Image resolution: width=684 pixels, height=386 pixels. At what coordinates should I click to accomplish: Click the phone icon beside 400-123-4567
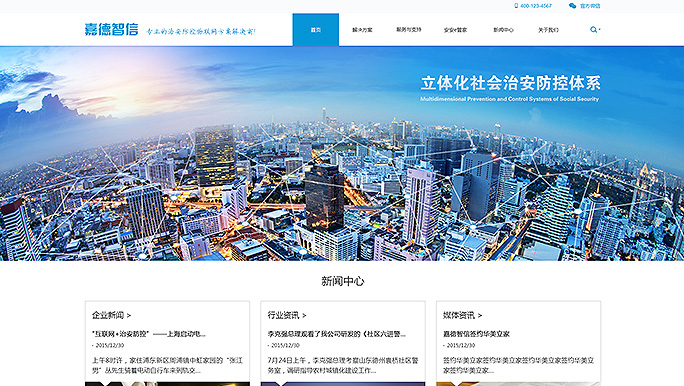[x=516, y=6]
